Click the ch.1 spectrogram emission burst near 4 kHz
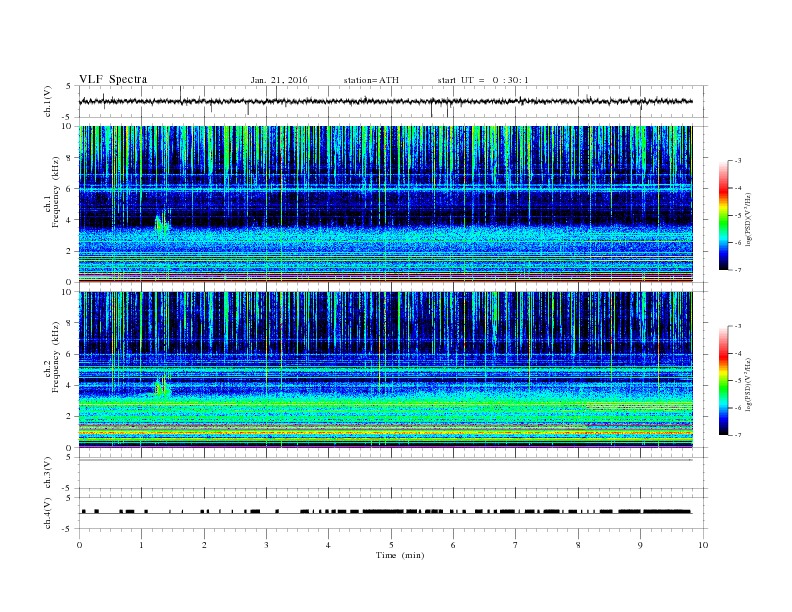 [163, 222]
